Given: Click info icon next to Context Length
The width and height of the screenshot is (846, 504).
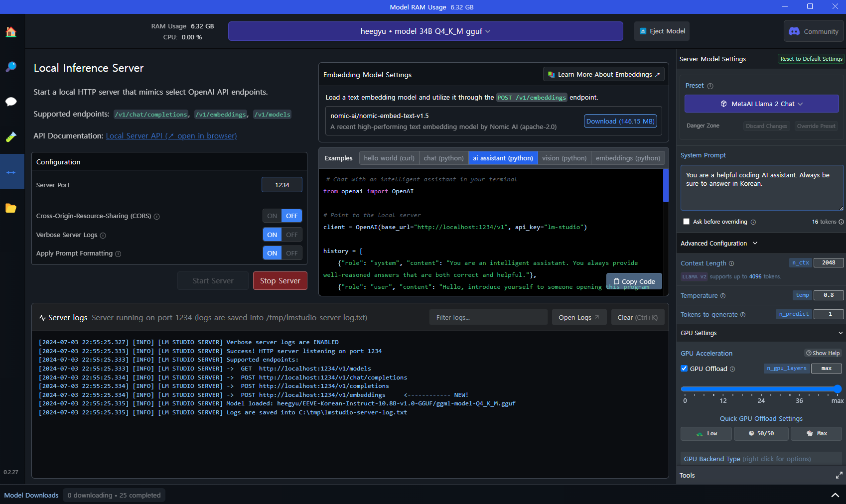Looking at the screenshot, I should click(x=731, y=263).
